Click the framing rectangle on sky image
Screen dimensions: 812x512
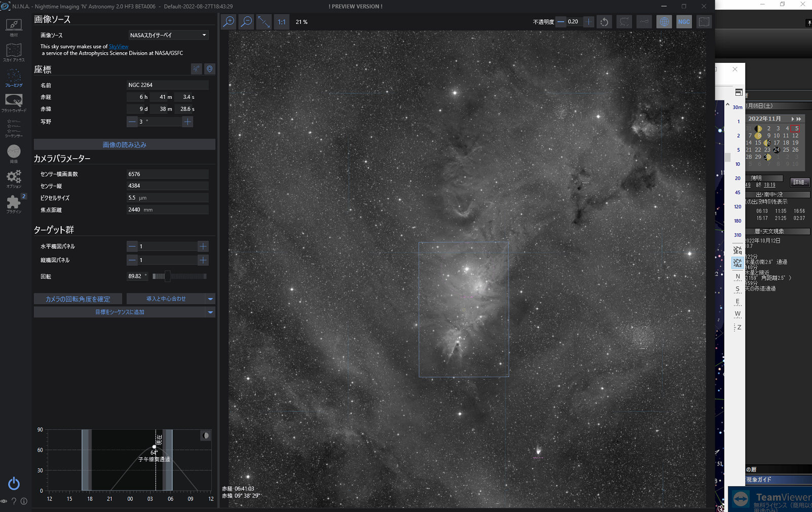(x=464, y=309)
